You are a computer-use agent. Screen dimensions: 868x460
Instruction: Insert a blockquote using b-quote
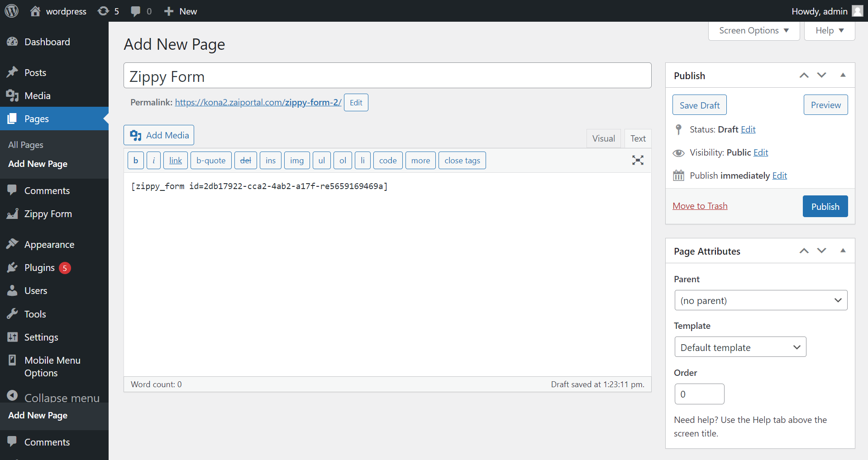(210, 160)
